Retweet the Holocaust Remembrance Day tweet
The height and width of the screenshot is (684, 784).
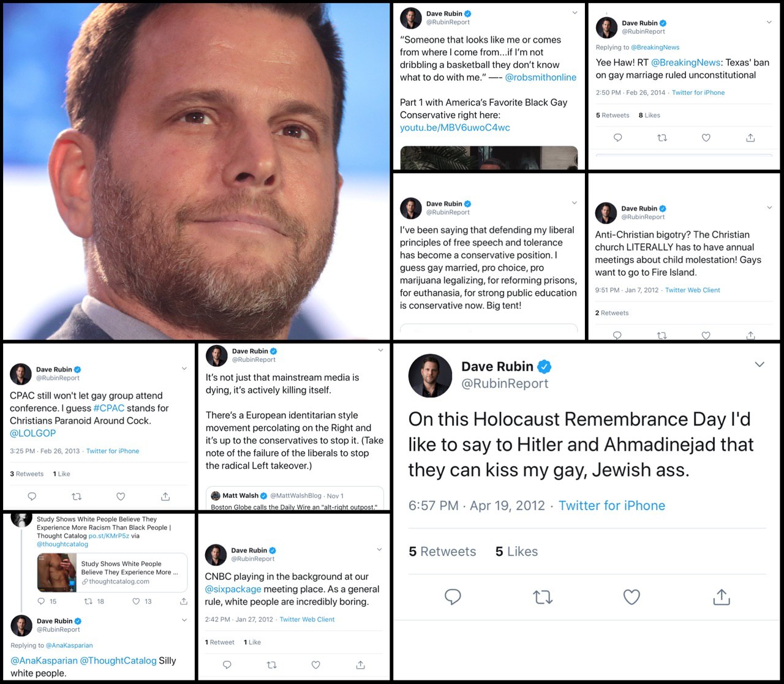tap(543, 596)
